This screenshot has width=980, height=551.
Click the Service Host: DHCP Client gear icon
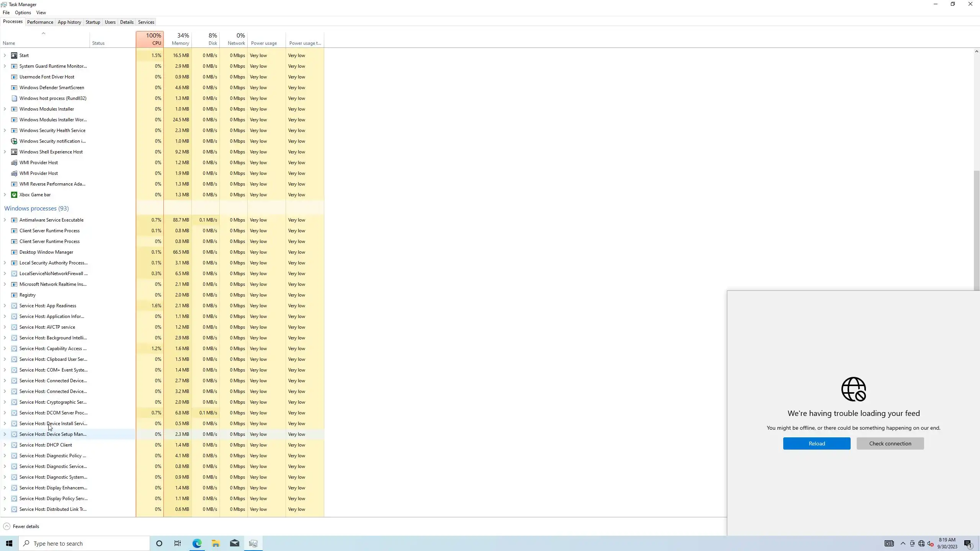tap(14, 445)
